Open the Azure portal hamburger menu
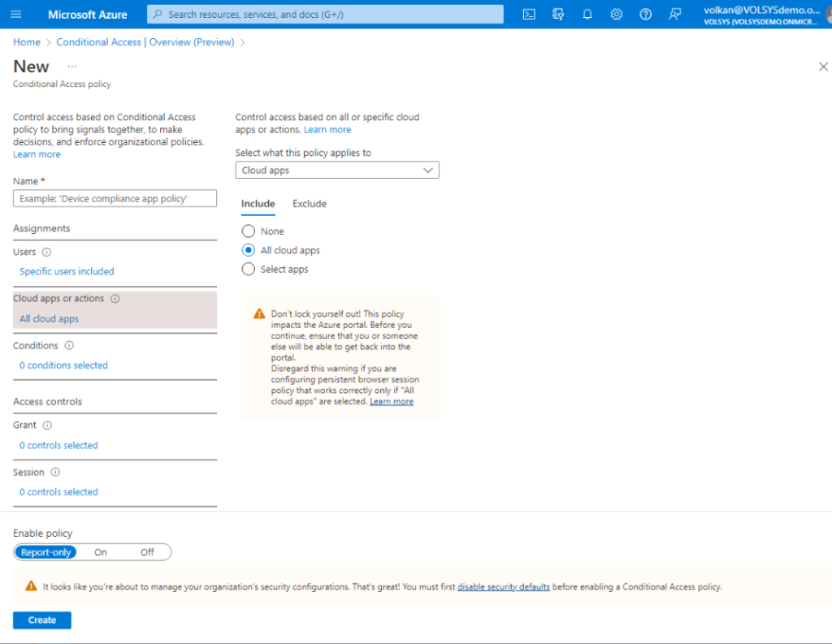832x644 pixels. click(16, 15)
